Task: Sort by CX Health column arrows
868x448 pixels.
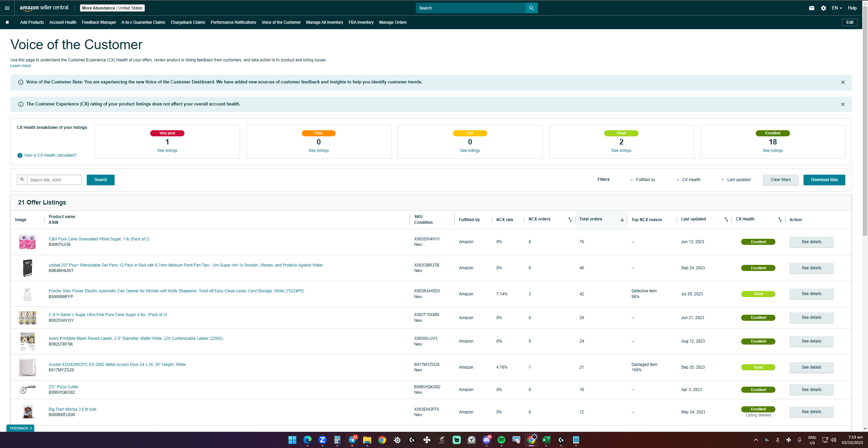Action: pos(780,220)
